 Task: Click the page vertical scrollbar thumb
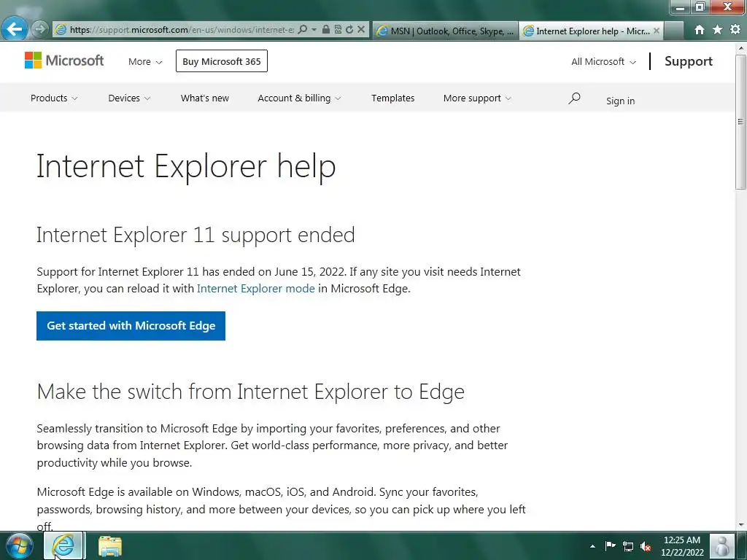(741, 122)
